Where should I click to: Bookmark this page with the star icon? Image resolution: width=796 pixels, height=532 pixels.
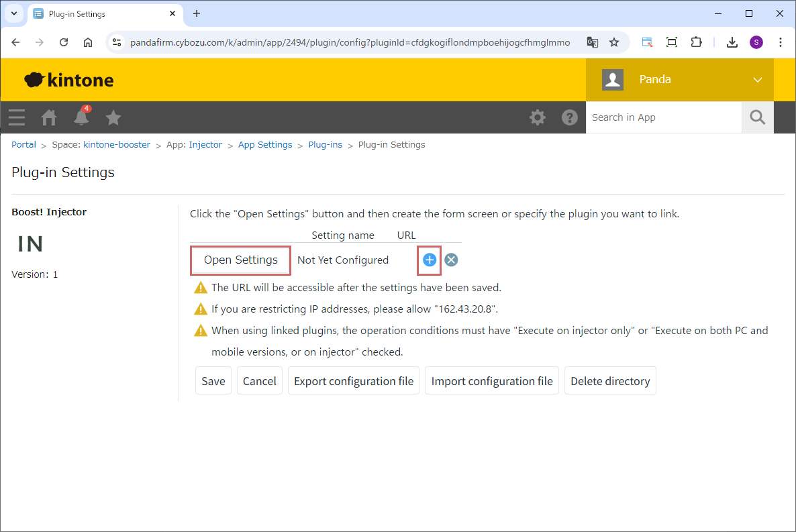[613, 42]
